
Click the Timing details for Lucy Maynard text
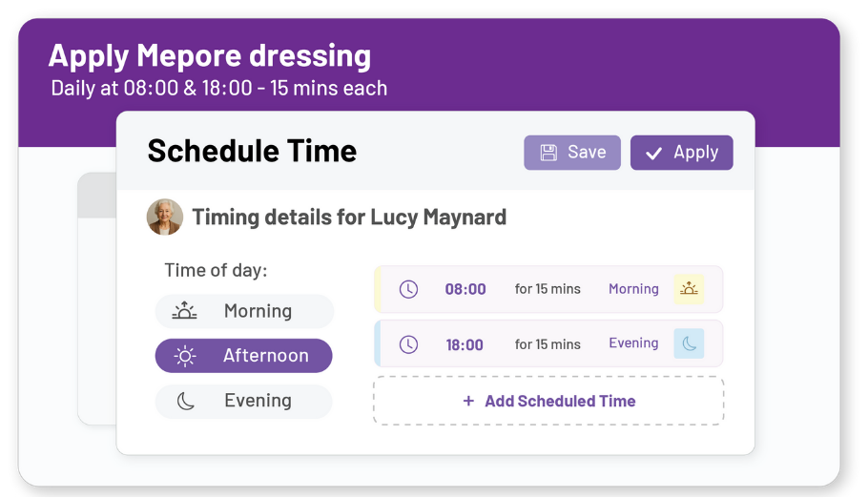(x=349, y=218)
